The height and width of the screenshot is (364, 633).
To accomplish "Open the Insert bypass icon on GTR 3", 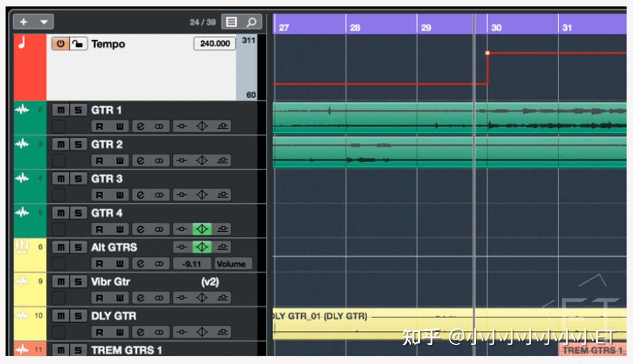I will pyautogui.click(x=181, y=195).
